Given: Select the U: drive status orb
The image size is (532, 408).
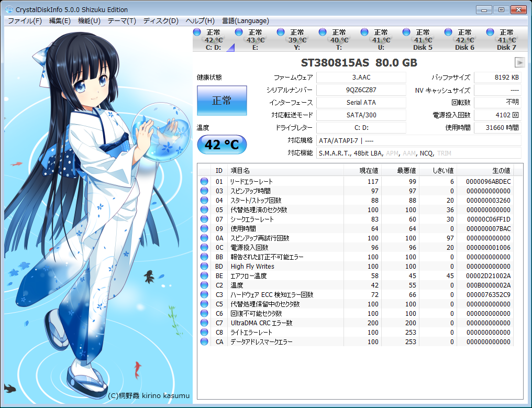Looking at the screenshot, I should pos(364,32).
